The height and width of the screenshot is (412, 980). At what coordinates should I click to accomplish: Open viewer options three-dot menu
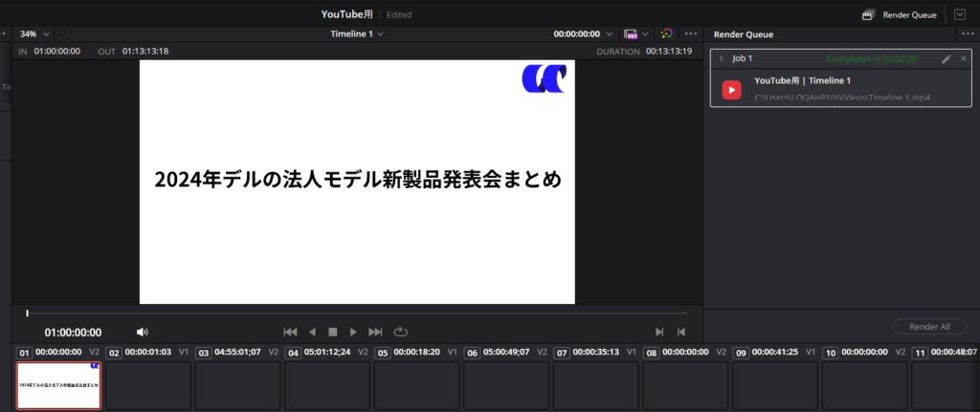coord(690,34)
